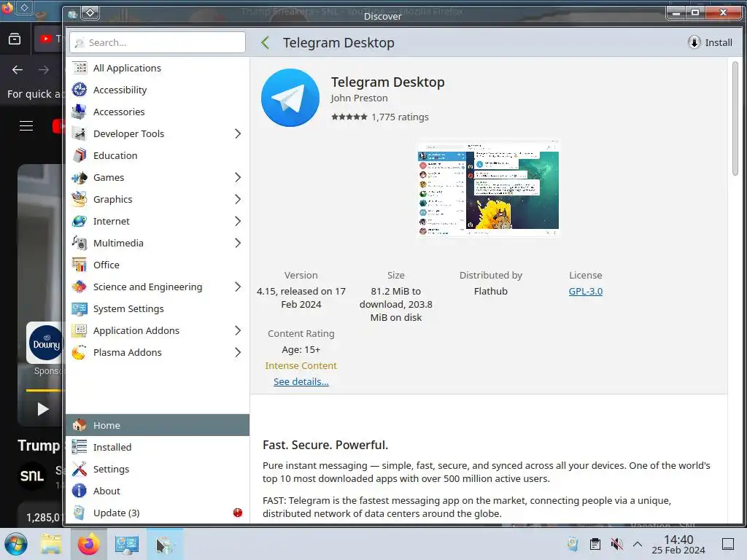Open Firefox from the taskbar
This screenshot has height=560, width=747.
[x=88, y=544]
